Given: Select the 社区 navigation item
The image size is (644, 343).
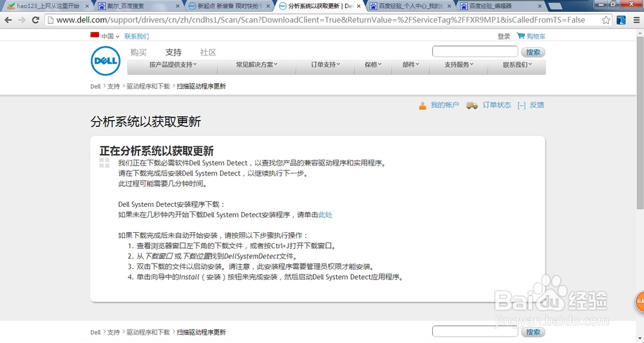Looking at the screenshot, I should pyautogui.click(x=208, y=52).
